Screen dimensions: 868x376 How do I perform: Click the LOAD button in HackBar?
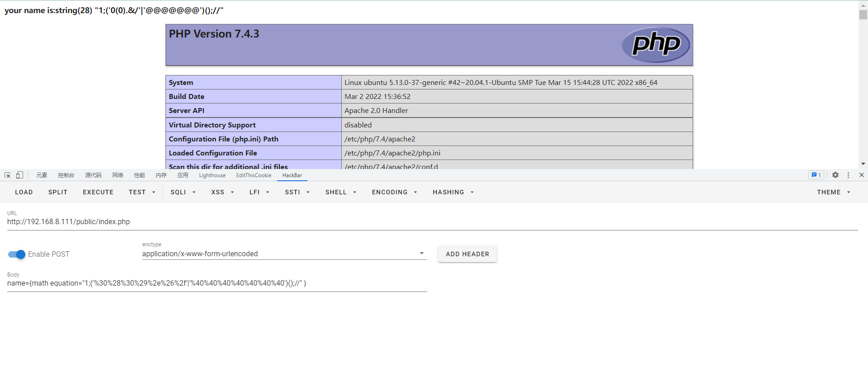tap(24, 193)
